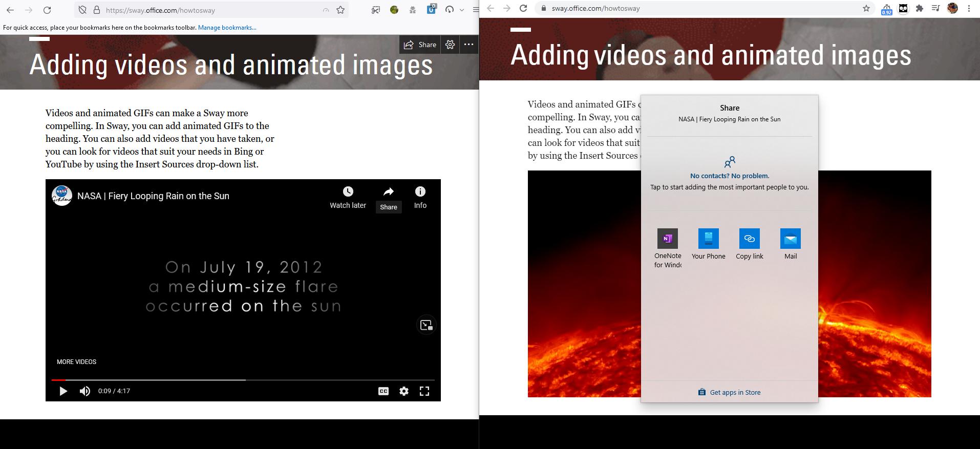The width and height of the screenshot is (980, 449).
Task: Click the Firefox screenshot scissors extension icon
Action: [376, 10]
